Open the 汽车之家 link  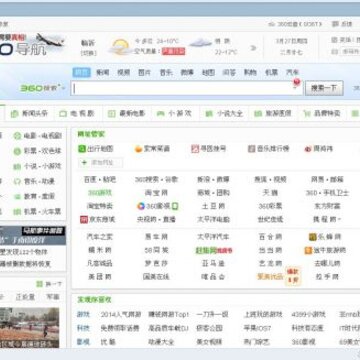(x=100, y=237)
